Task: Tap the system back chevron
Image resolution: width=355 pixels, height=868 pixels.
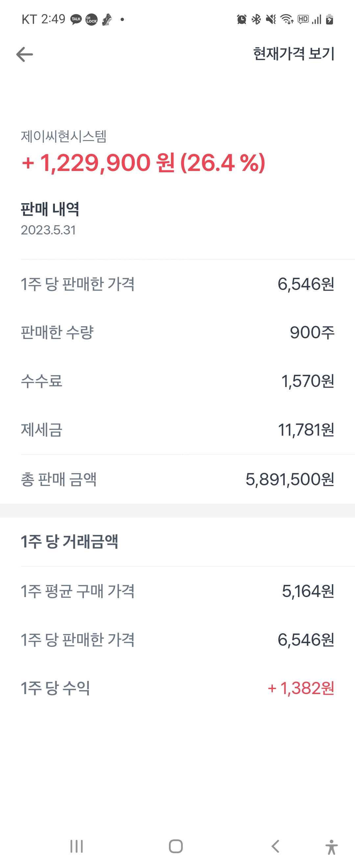Action: point(275,846)
